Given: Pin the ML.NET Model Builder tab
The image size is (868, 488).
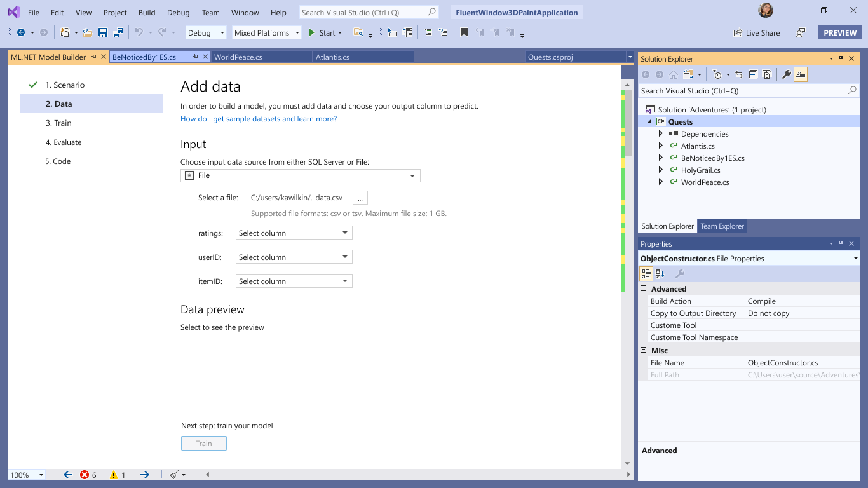Looking at the screenshot, I should coord(93,57).
